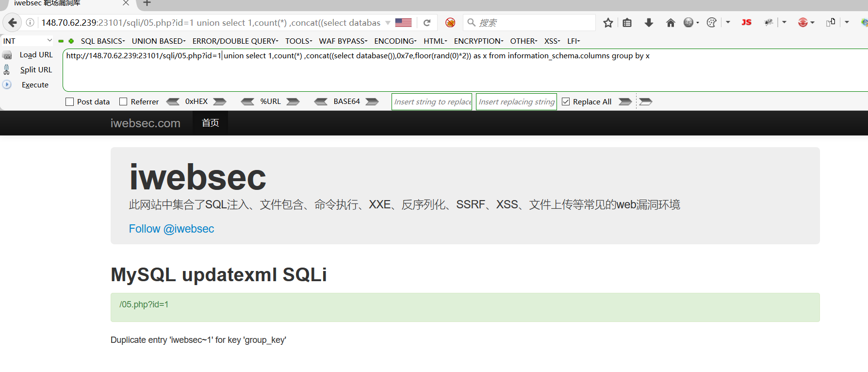This screenshot has width=868, height=372.
Task: Click the Firebug bug icon
Action: [x=769, y=22]
